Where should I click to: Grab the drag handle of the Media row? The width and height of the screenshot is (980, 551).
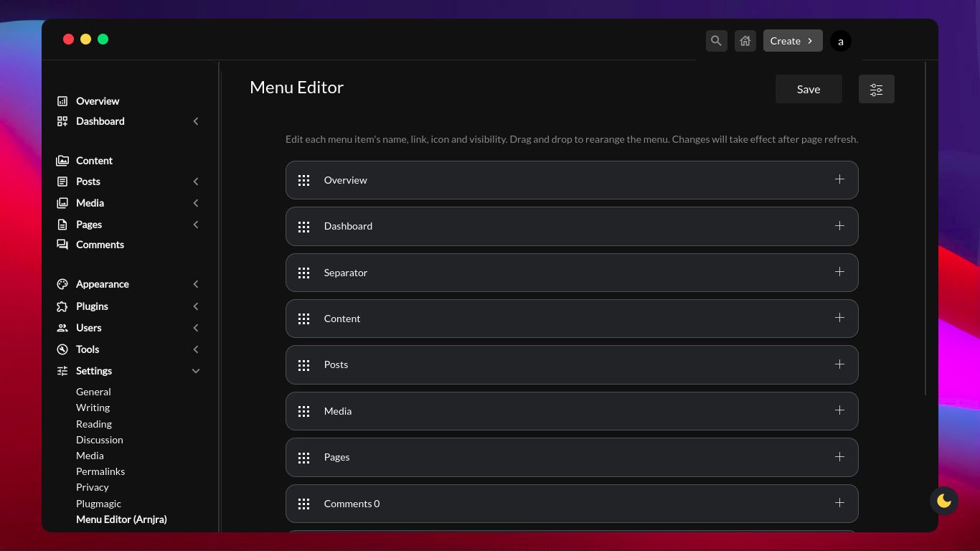(x=304, y=411)
